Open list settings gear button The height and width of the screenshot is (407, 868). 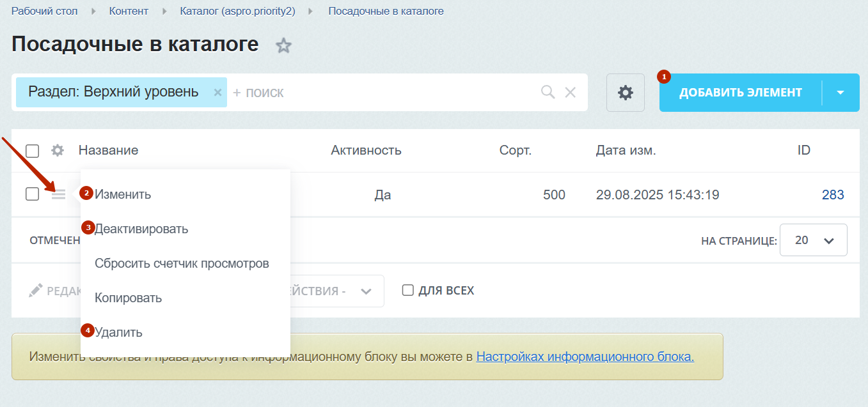point(625,93)
